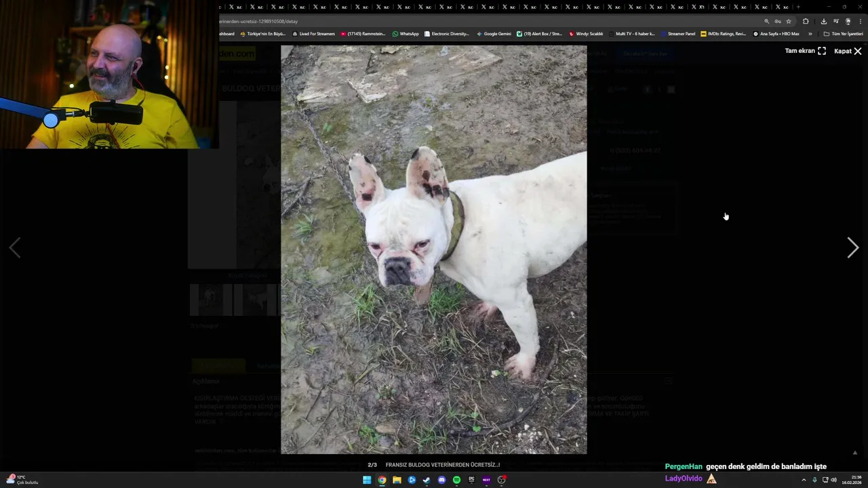
Task: Show the previous photo using left arrow
Action: (15, 248)
